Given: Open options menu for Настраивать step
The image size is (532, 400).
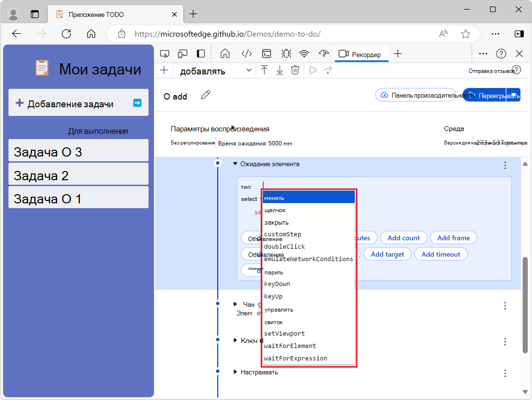Looking at the screenshot, I should point(505,373).
